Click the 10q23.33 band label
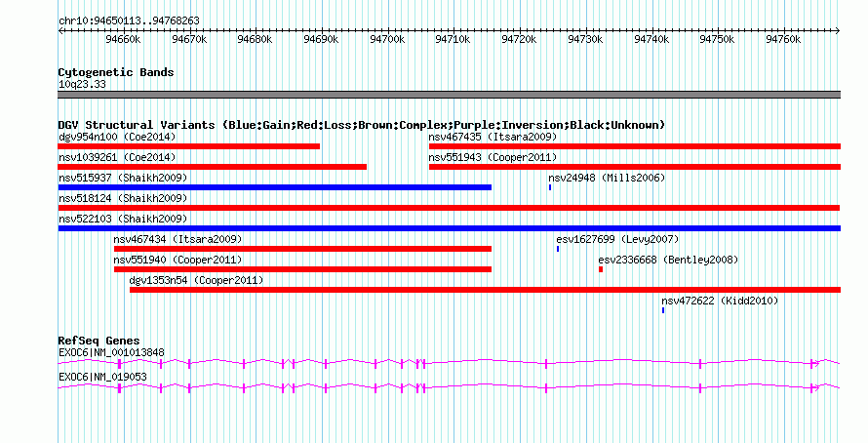Viewport: 868px width, 443px height. (82, 84)
